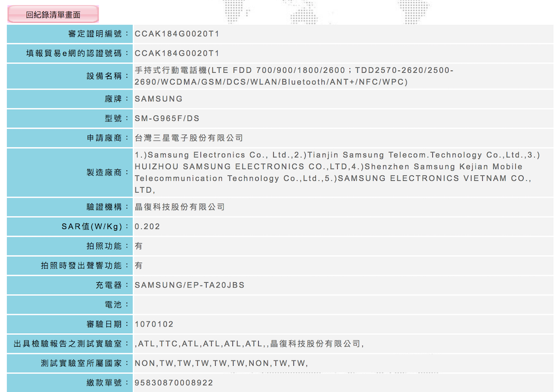Click the 填報貿易e網的認證號碼 label
Image resolution: width=560 pixels, height=392 pixels.
(77, 54)
